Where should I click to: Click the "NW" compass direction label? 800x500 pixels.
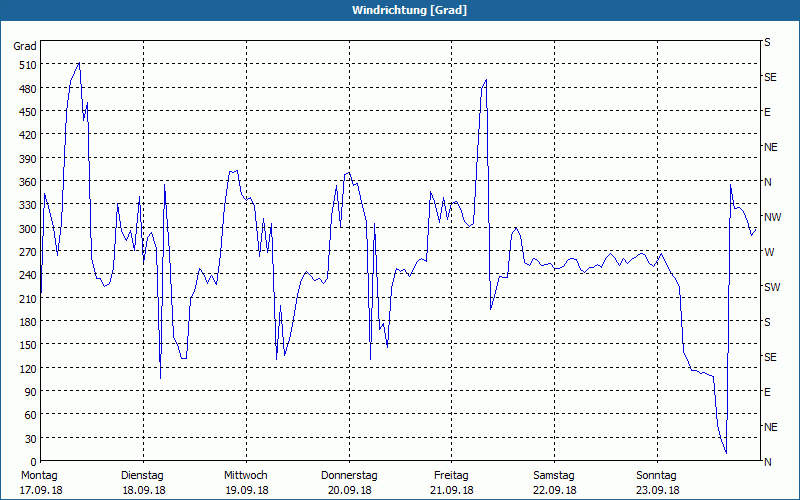[x=772, y=217]
